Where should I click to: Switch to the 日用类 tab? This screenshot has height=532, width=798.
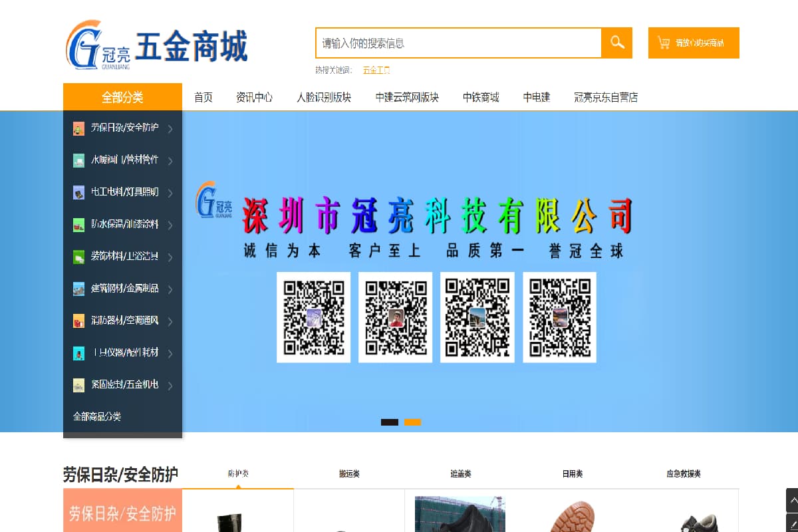coord(572,473)
